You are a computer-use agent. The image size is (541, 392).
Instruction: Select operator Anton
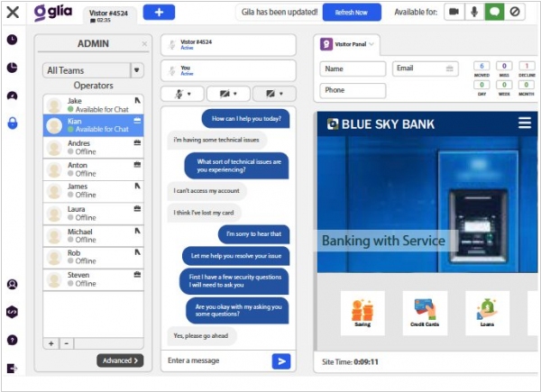tap(93, 169)
